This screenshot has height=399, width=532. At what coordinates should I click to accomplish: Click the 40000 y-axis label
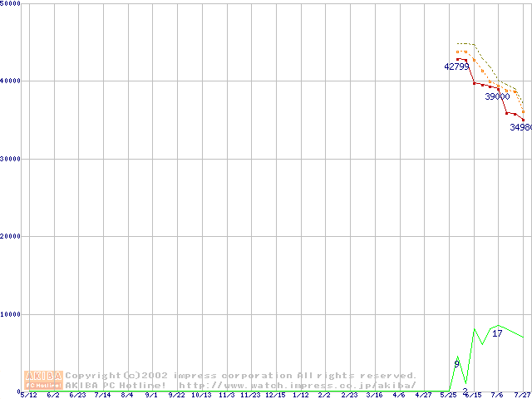click(x=12, y=81)
